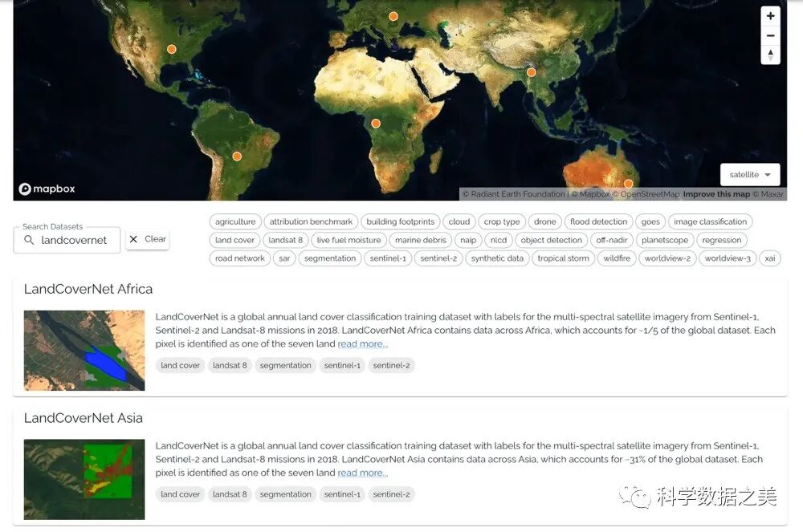Open the LandCoverNet Africa dataset title

(x=88, y=289)
